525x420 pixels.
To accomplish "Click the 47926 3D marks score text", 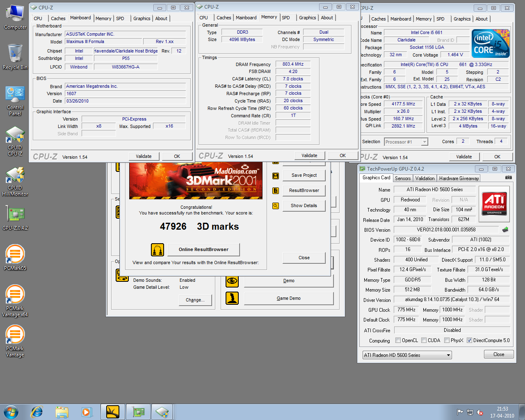I will point(199,226).
